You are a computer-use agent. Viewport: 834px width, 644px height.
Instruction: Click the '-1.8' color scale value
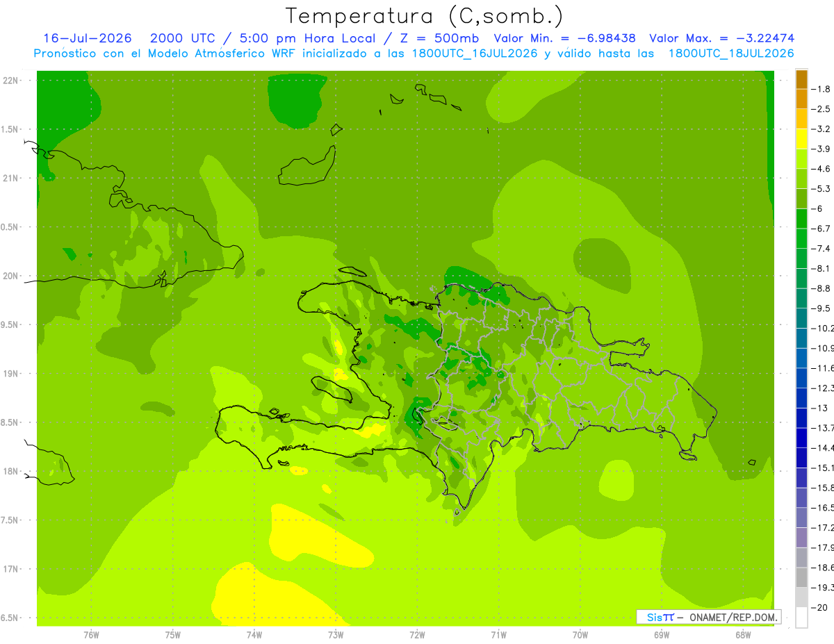pyautogui.click(x=821, y=89)
